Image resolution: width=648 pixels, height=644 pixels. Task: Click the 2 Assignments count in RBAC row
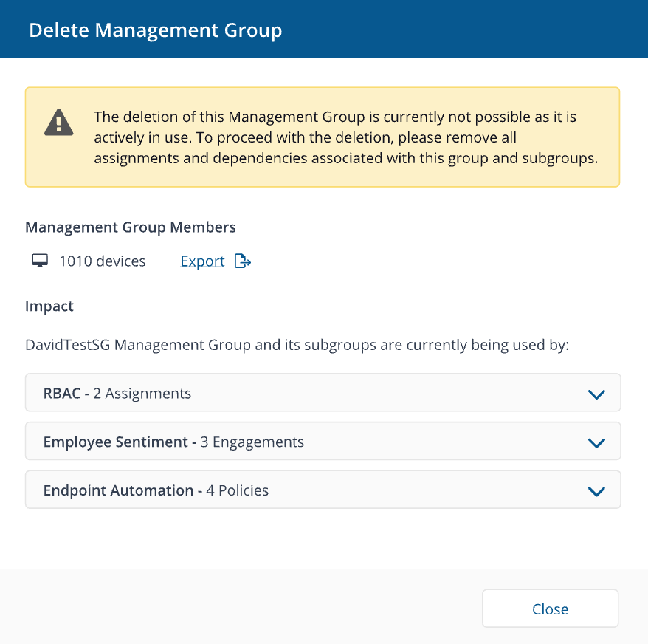point(142,394)
